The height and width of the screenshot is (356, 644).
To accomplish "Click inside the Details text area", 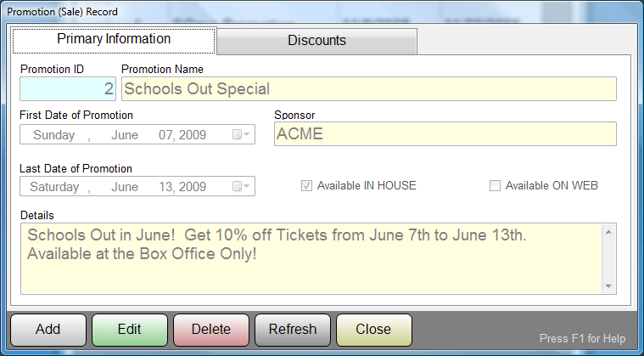I will click(311, 257).
